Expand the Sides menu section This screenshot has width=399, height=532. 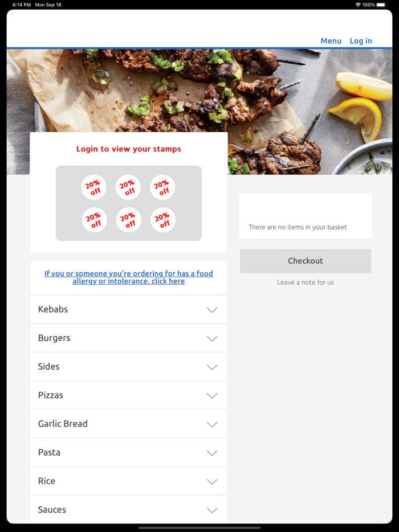click(129, 367)
